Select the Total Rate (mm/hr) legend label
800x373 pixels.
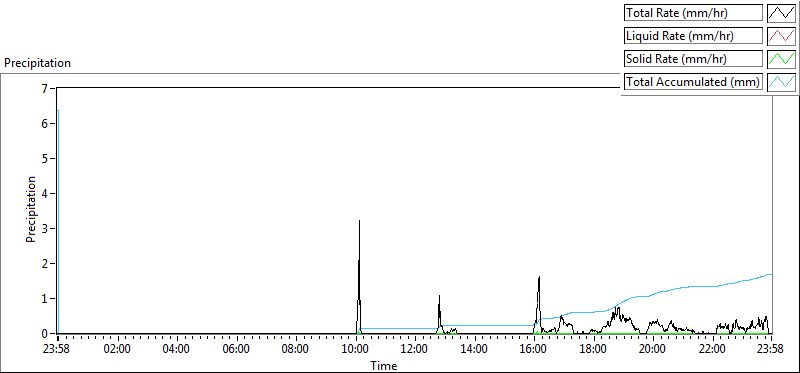point(694,13)
